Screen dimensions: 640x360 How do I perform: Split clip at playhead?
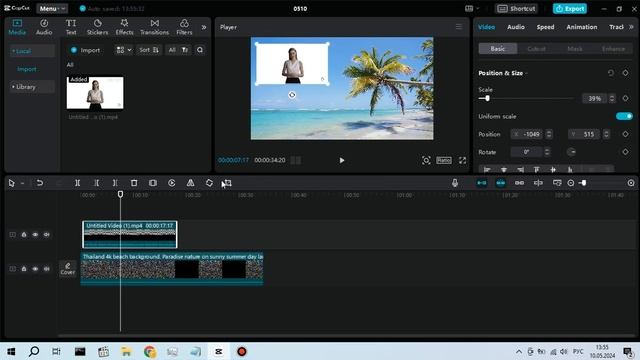[78, 183]
